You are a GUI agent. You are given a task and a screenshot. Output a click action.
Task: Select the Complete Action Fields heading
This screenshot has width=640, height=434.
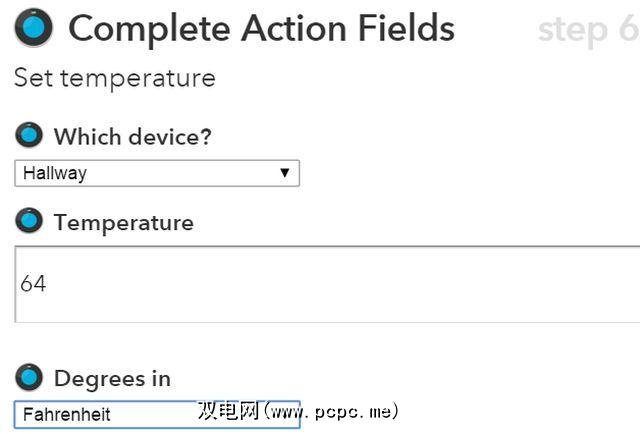pos(261,29)
